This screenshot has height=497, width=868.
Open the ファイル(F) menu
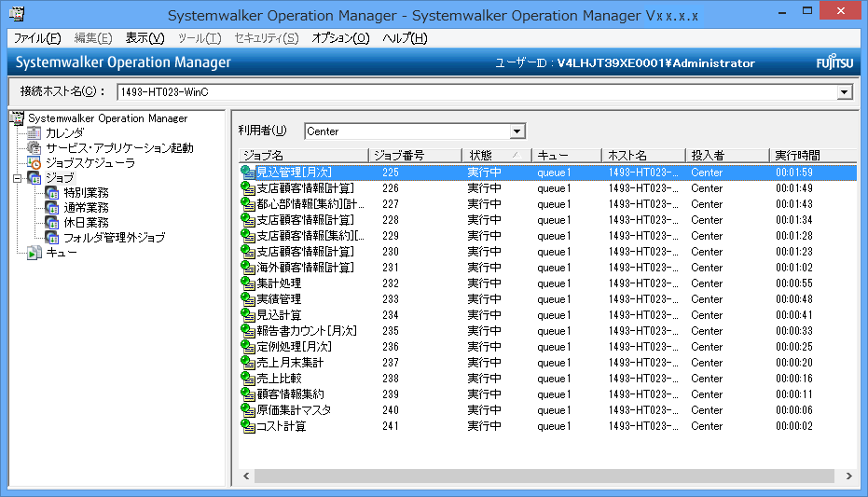pyautogui.click(x=37, y=38)
